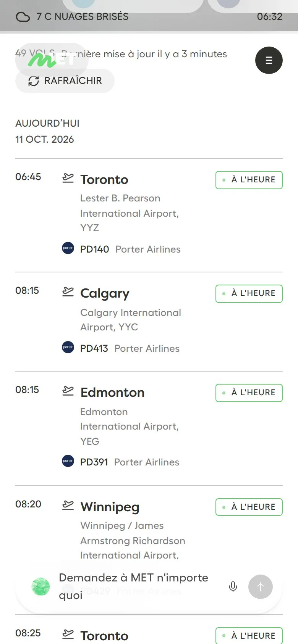Click Porter logo beside PD391
The width and height of the screenshot is (298, 644).
(x=68, y=461)
